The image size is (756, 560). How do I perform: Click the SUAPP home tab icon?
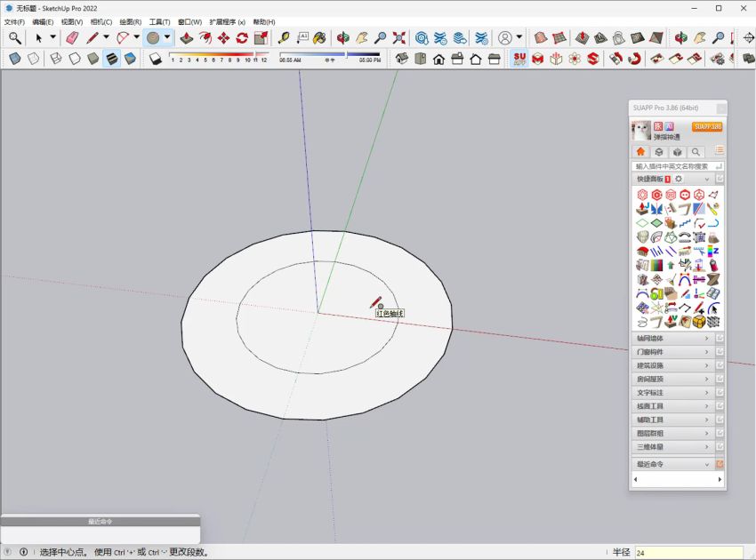tap(640, 152)
